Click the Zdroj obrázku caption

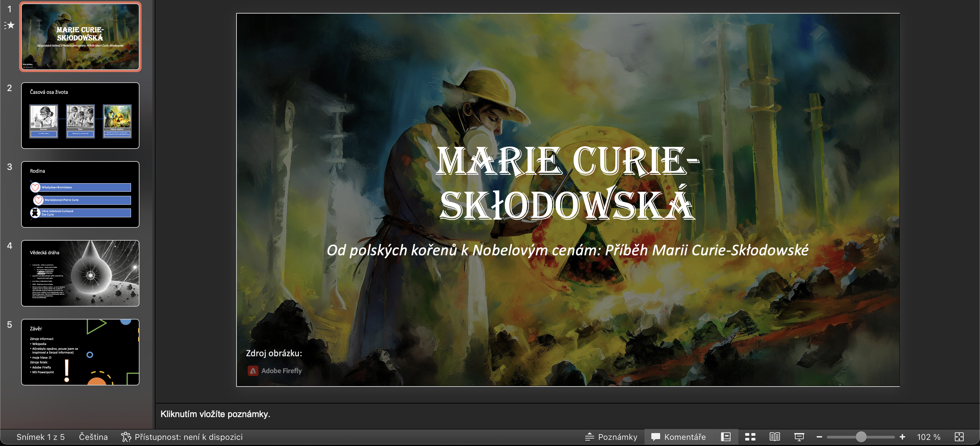pyautogui.click(x=274, y=353)
